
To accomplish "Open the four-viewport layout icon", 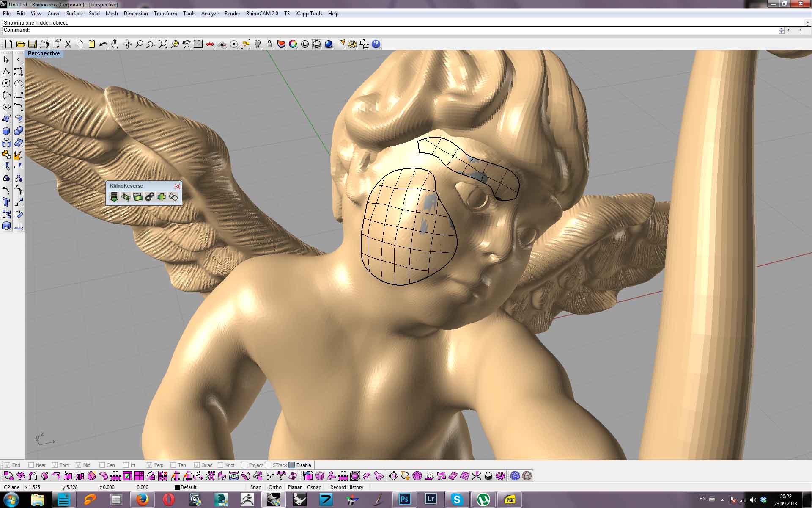I will tap(198, 44).
